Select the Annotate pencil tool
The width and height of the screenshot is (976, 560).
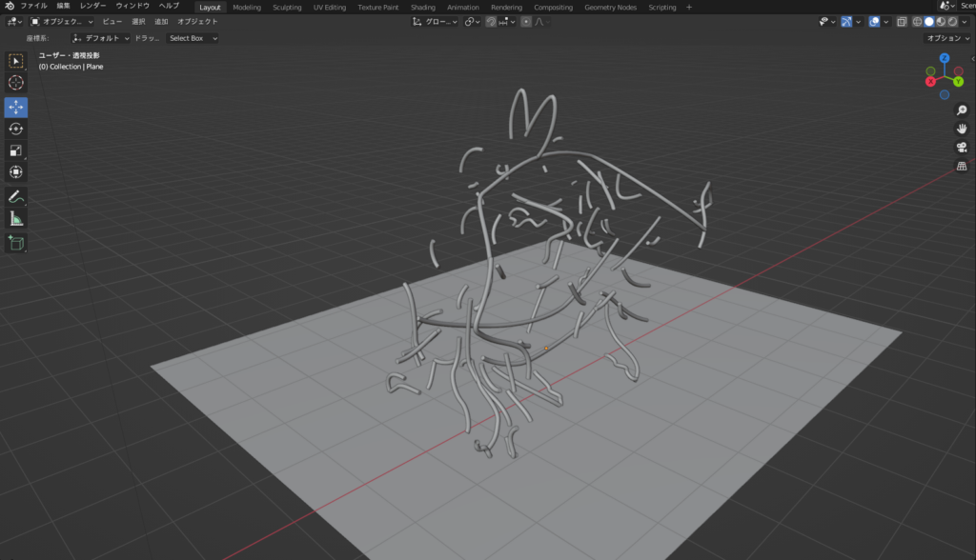[16, 196]
